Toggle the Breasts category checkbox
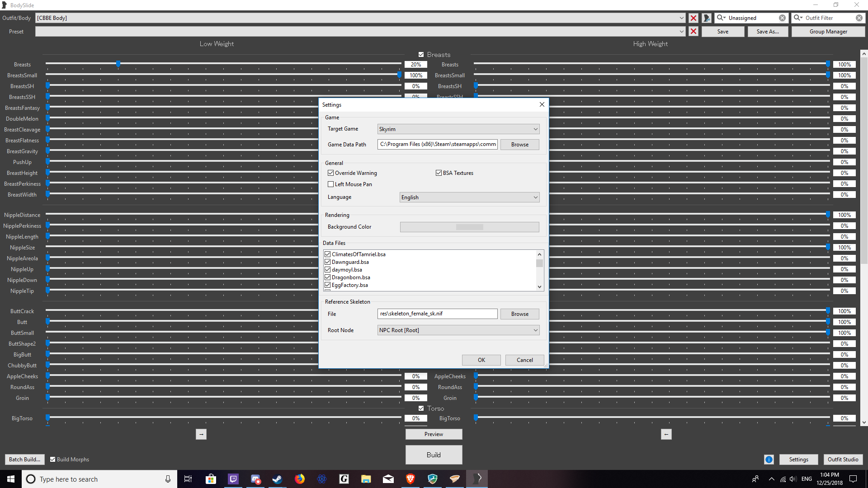868x488 pixels. pos(421,55)
